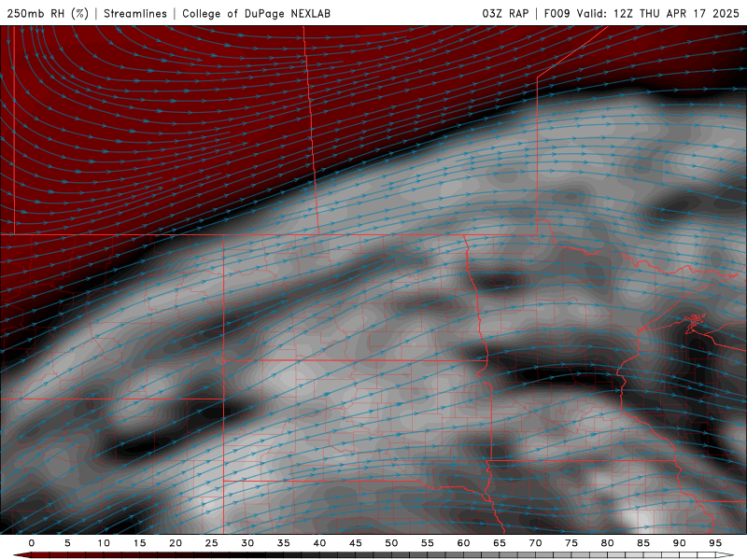The width and height of the screenshot is (747, 560).
Task: Click the '35' label on the color scale
Action: (x=284, y=543)
